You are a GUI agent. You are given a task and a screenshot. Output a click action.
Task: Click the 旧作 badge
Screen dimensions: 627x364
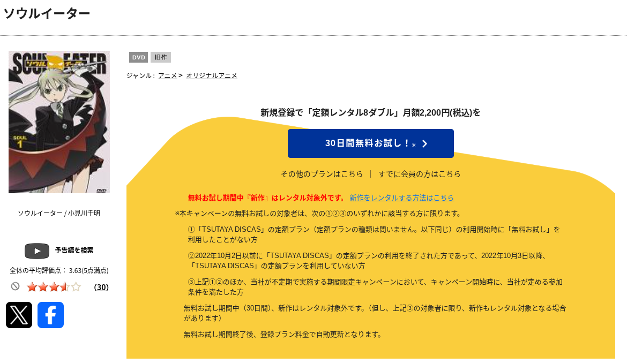161,57
